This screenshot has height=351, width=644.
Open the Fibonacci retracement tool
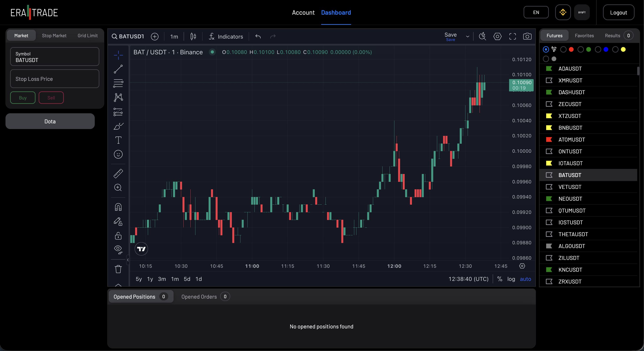118,83
